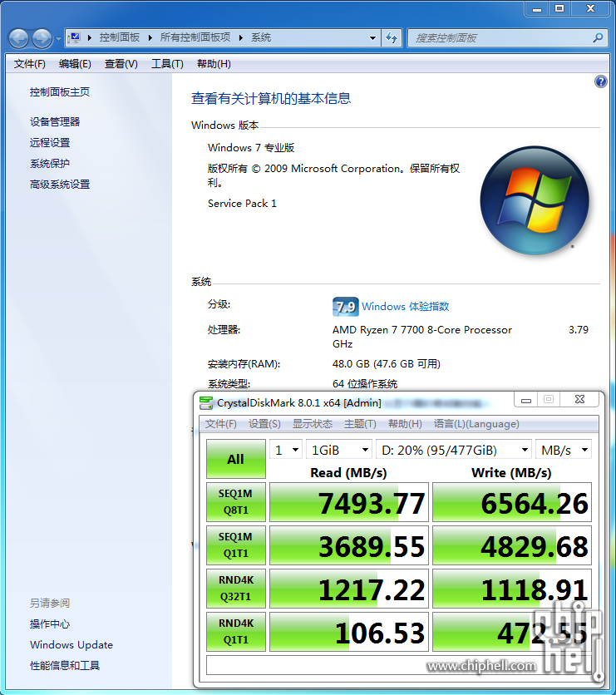Click the Forward navigation arrow
Screen dimensions: 616x695
coord(42,38)
